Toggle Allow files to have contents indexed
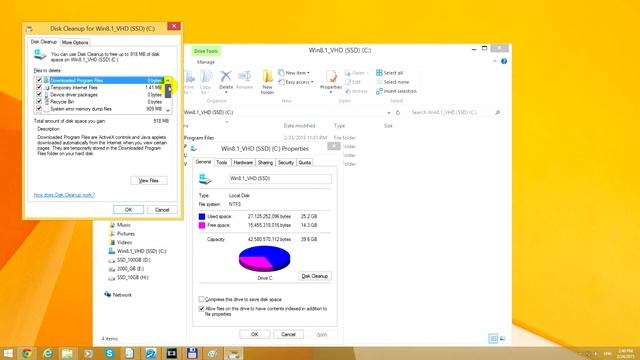 pyautogui.click(x=201, y=309)
